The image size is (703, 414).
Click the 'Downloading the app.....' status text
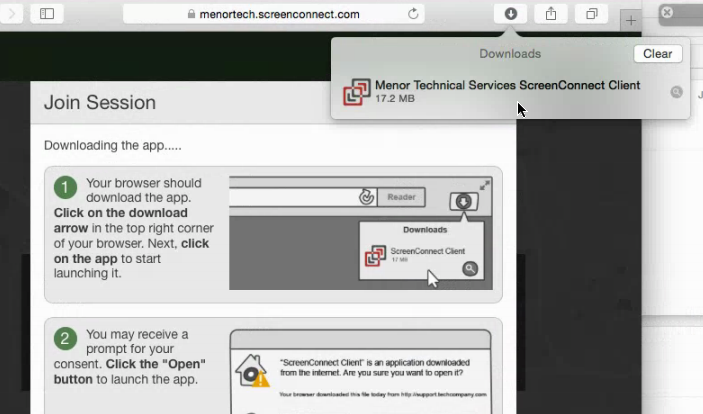(x=113, y=146)
